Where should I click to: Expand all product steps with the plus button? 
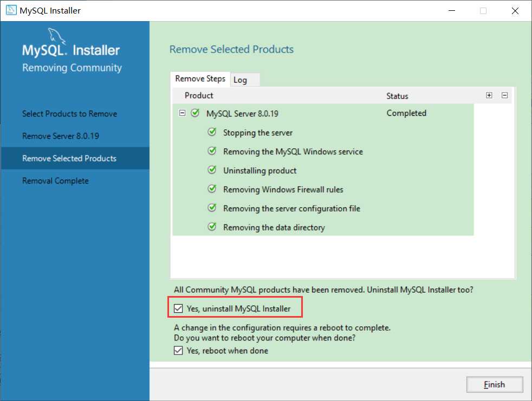point(489,95)
